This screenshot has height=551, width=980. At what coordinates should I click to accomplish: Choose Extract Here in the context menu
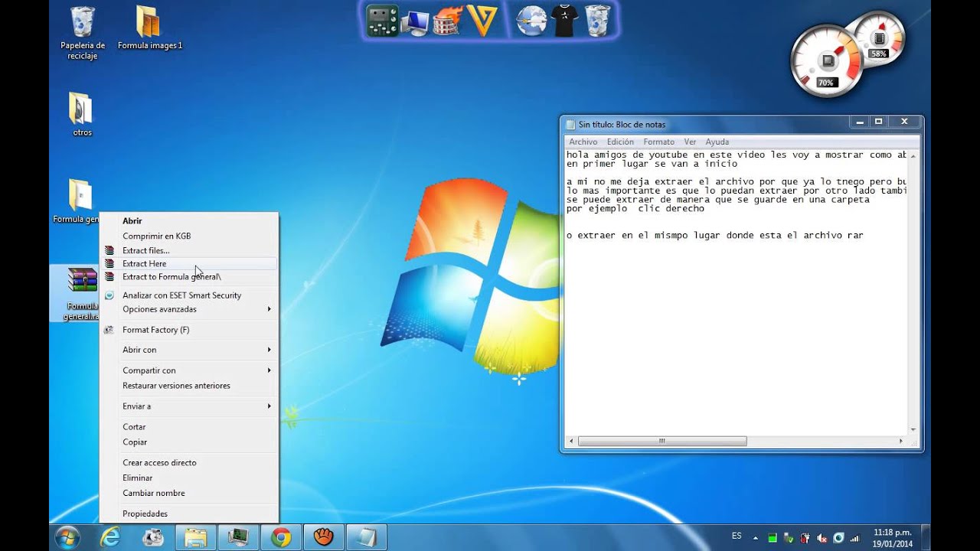[x=189, y=263]
